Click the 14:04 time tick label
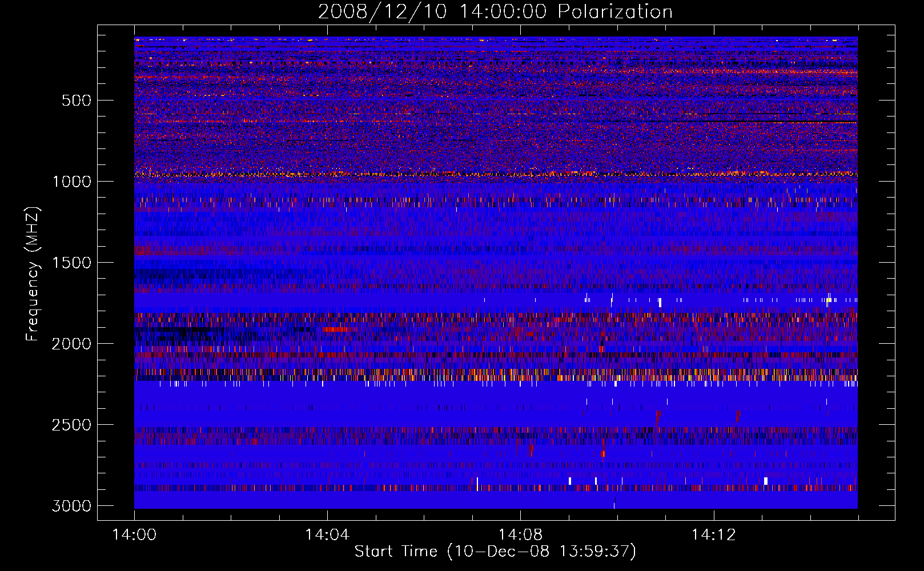The height and width of the screenshot is (571, 924). [327, 535]
